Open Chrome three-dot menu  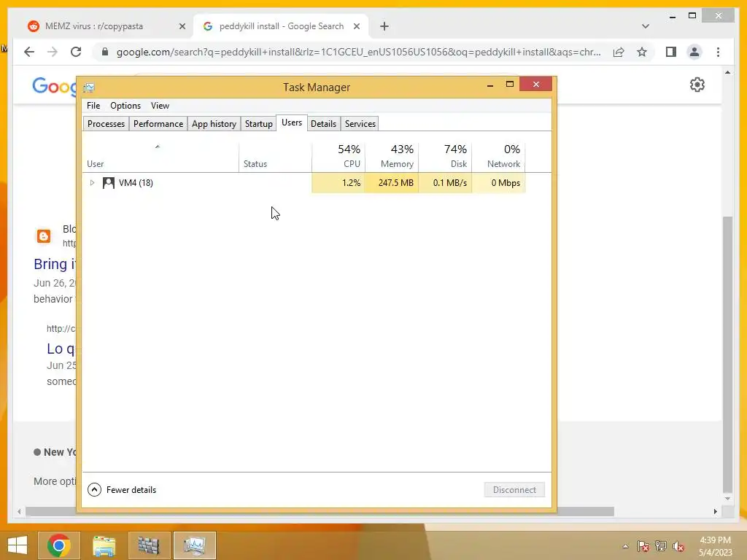click(718, 52)
